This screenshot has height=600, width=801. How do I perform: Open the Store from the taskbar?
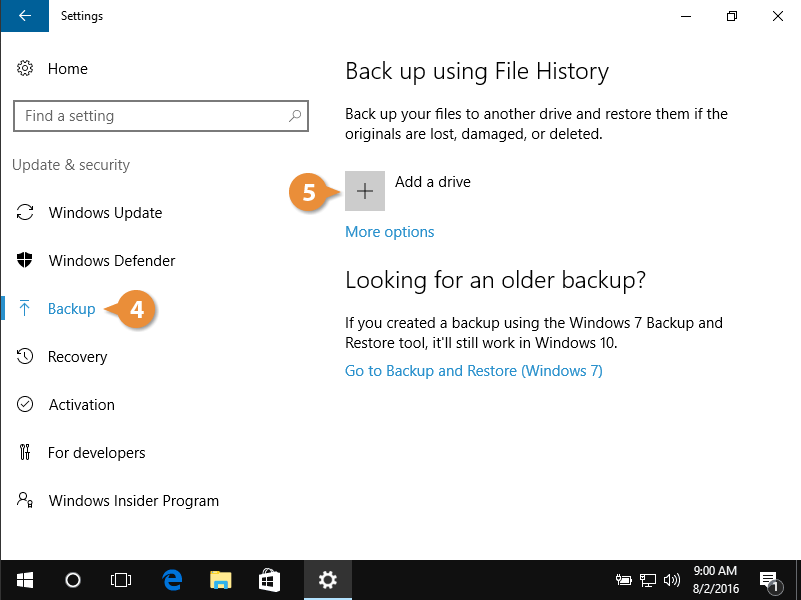269,580
